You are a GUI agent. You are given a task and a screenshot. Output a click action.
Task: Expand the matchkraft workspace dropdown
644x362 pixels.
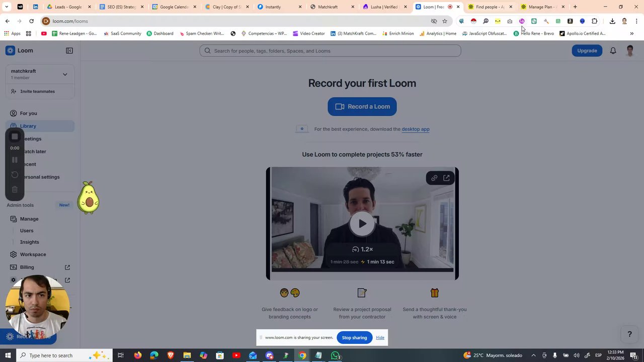(65, 74)
